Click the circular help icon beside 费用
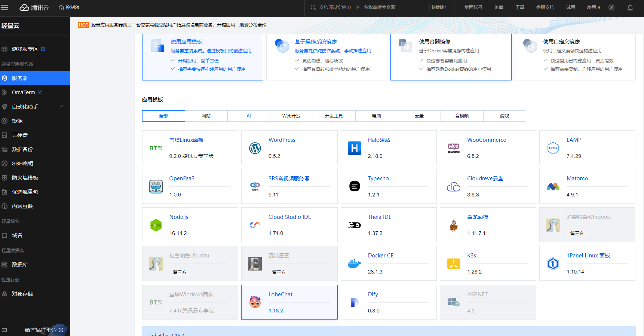 click(x=611, y=7)
